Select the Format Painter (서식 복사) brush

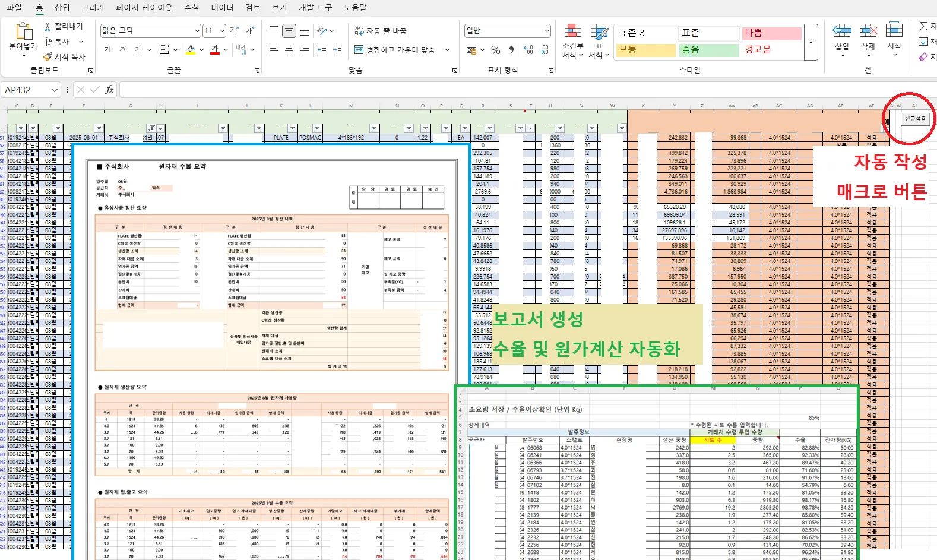pos(48,57)
